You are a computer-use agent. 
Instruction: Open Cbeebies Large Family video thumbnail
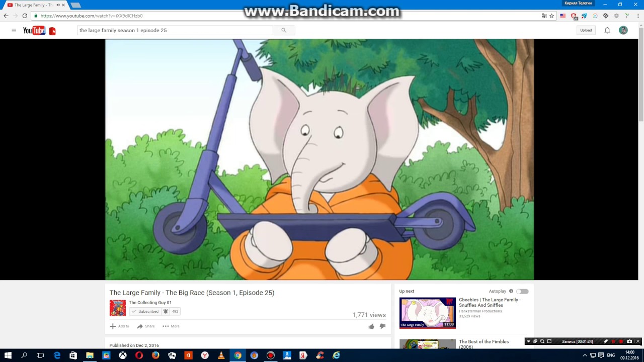pos(428,313)
